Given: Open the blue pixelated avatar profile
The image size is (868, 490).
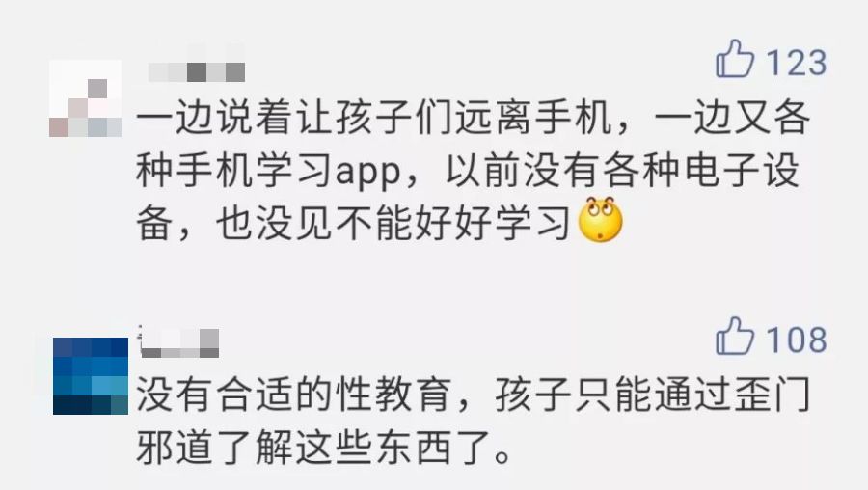Looking at the screenshot, I should tap(91, 376).
